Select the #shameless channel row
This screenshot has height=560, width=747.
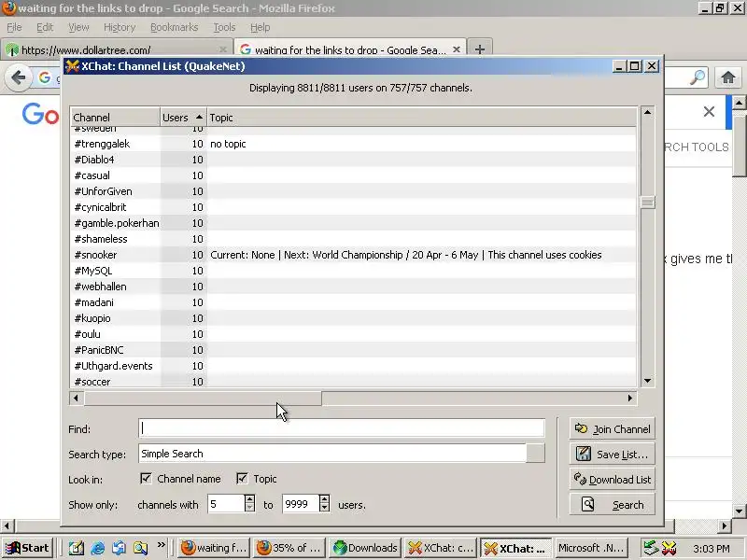click(353, 239)
